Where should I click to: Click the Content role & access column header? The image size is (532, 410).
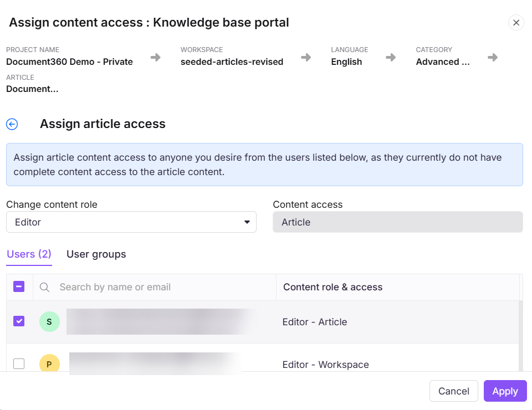pos(333,287)
